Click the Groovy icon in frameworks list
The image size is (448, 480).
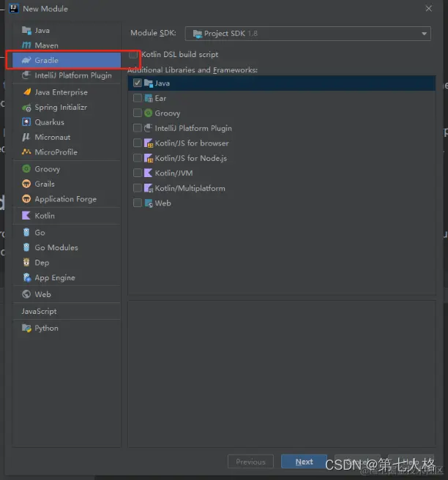pyautogui.click(x=148, y=113)
